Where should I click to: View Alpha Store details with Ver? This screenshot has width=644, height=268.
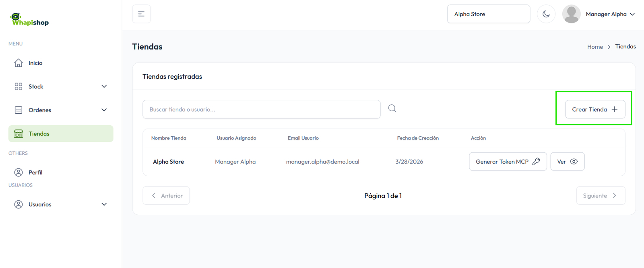pos(567,162)
